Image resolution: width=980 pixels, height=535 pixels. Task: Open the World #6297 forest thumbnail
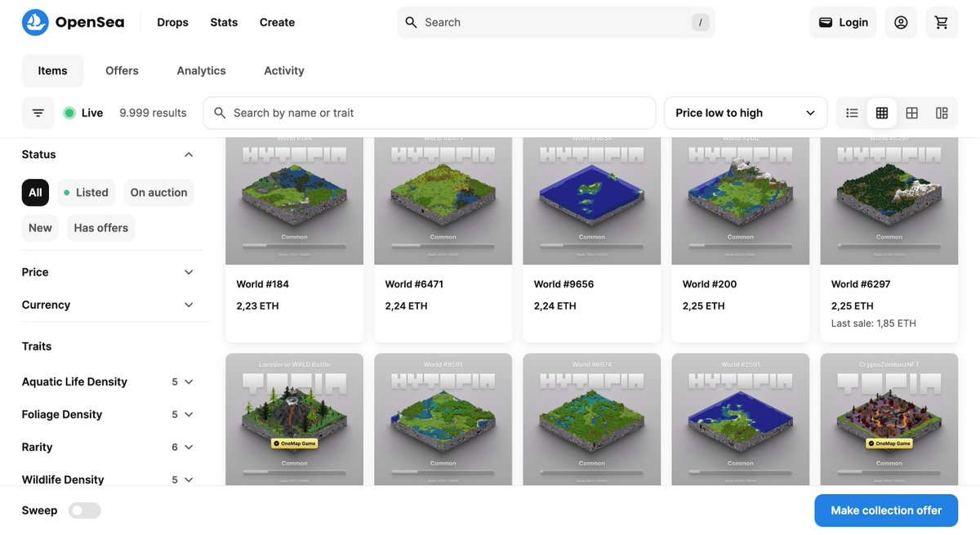[x=889, y=201]
